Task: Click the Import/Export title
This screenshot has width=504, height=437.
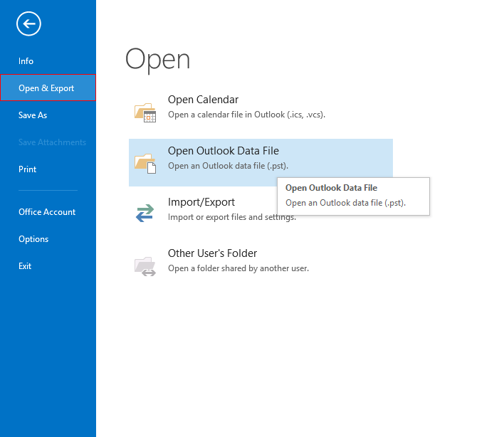Action: pyautogui.click(x=201, y=202)
